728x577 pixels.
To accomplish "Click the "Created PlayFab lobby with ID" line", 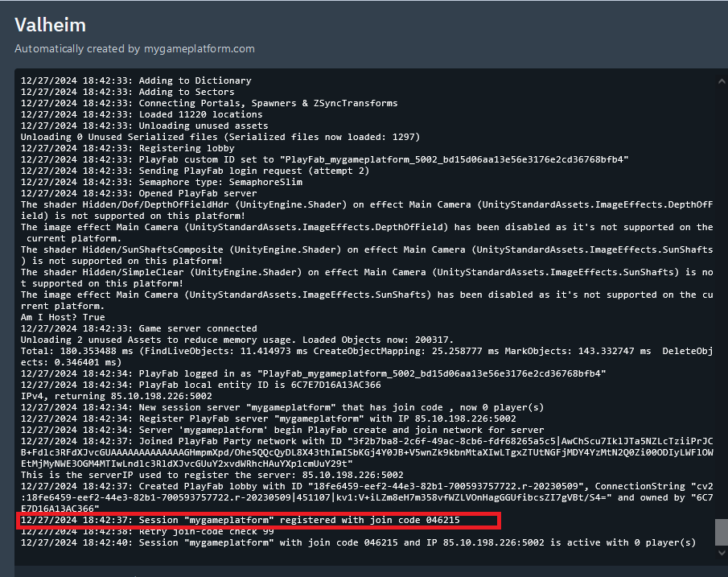I will (367, 497).
